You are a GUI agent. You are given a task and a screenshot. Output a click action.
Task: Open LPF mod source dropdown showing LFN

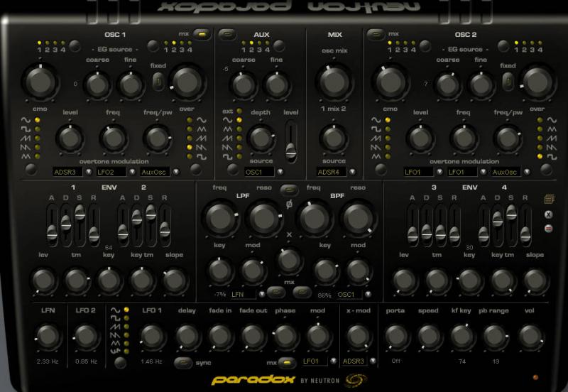(x=262, y=294)
